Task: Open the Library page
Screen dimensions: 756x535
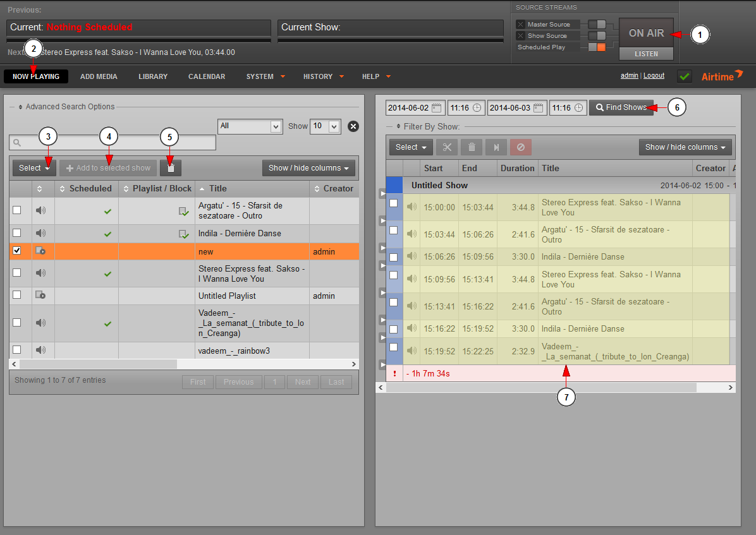Action: point(154,76)
